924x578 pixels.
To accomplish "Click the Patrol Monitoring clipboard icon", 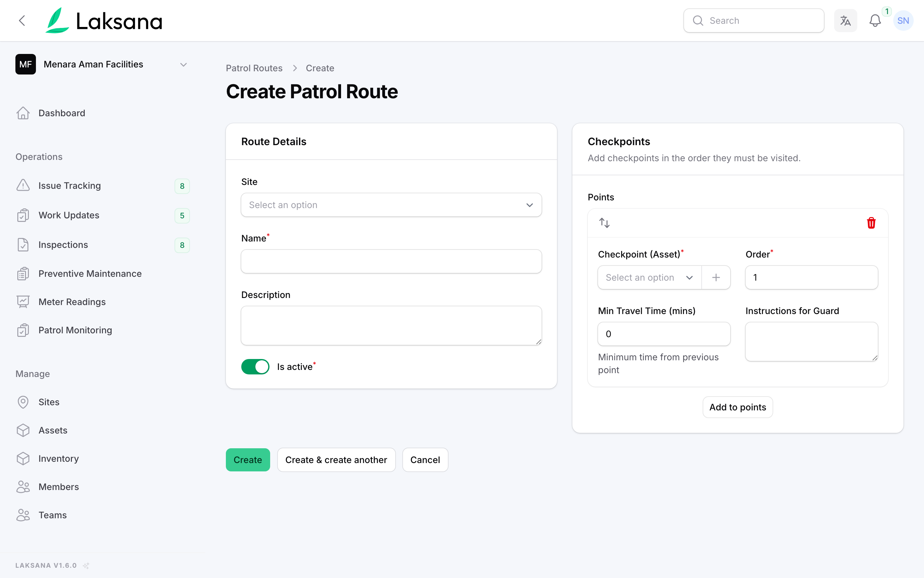I will point(23,330).
